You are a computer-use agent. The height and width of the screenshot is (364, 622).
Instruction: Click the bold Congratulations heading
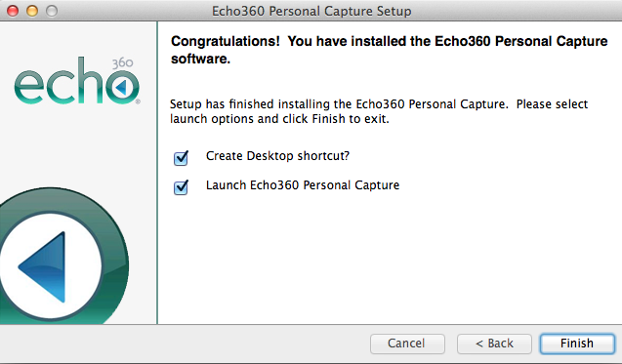(390, 50)
